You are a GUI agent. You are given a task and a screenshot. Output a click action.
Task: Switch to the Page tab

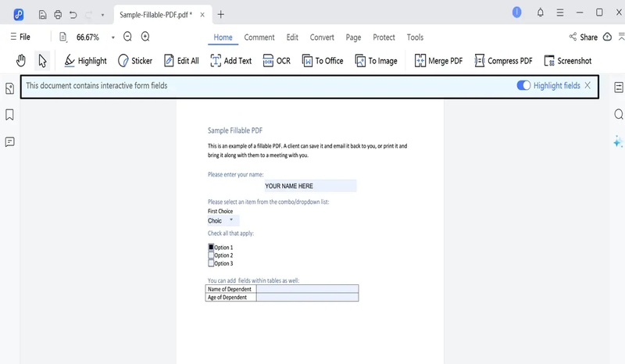click(353, 37)
